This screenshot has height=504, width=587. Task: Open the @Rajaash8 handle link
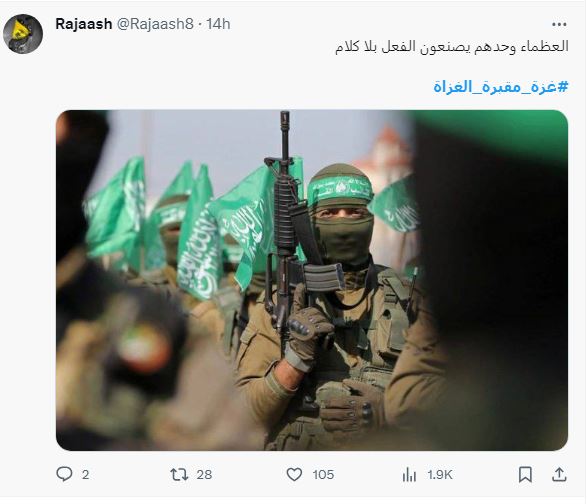[155, 24]
